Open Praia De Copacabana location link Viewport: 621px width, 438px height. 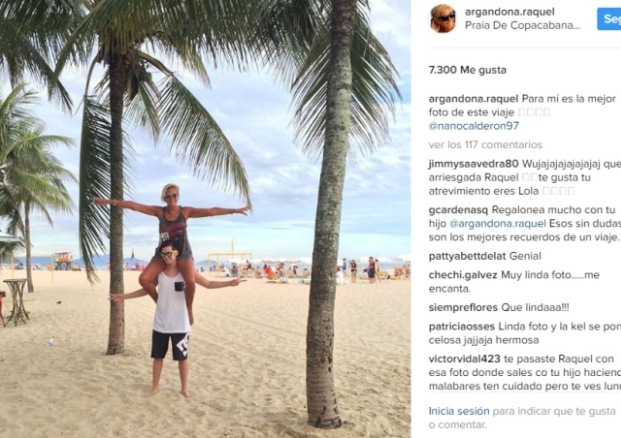522,25
